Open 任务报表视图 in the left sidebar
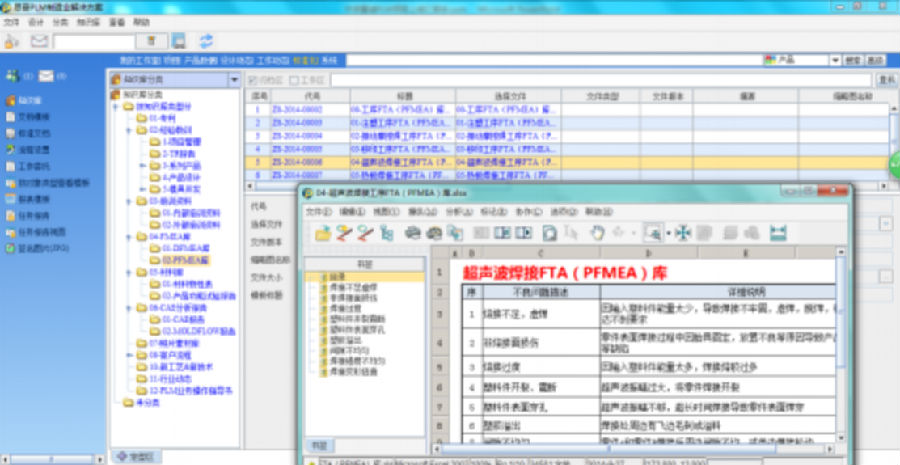 42,232
